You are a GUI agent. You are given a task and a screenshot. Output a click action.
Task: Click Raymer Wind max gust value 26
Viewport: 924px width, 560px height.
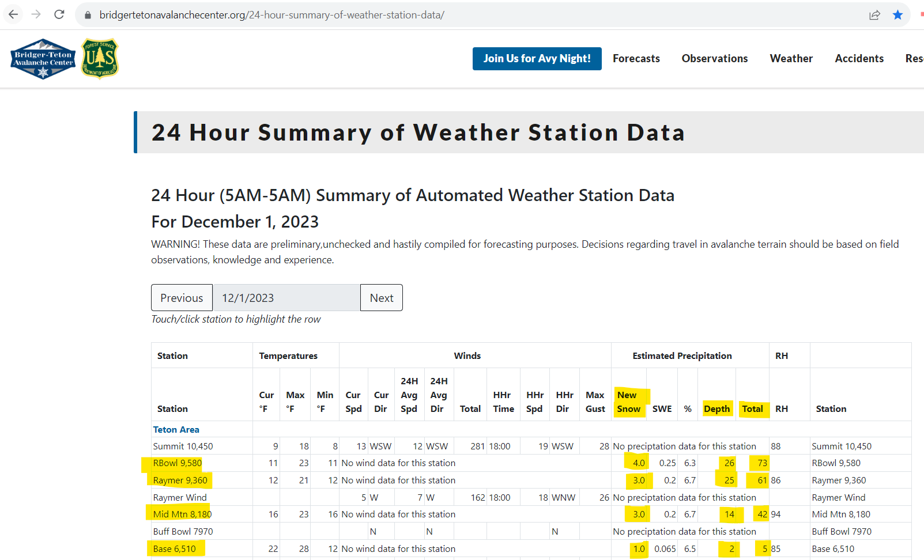(x=604, y=498)
